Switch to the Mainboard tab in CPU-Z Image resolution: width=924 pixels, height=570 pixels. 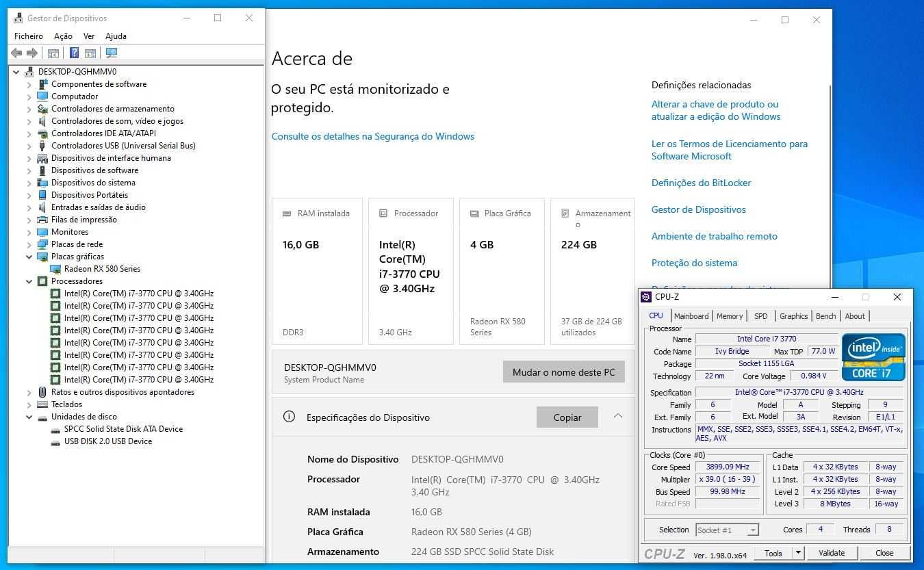point(691,316)
